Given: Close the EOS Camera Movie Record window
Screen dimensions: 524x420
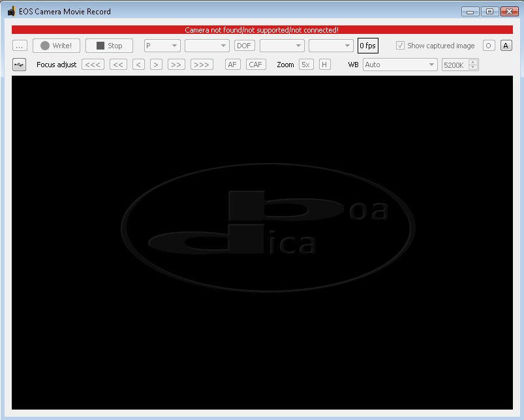Looking at the screenshot, I should 509,12.
